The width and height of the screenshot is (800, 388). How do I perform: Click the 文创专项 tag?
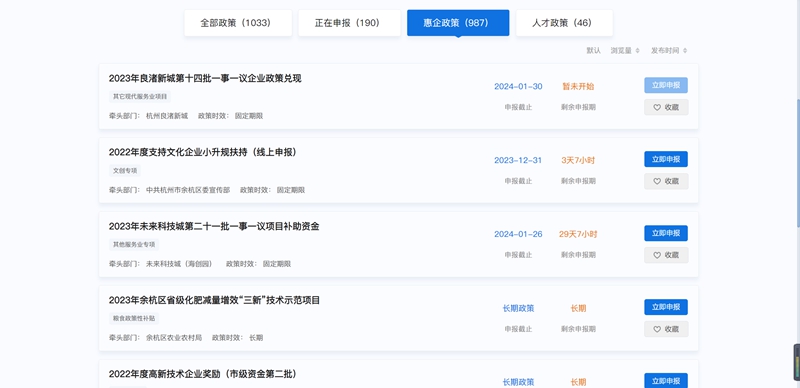click(x=125, y=171)
